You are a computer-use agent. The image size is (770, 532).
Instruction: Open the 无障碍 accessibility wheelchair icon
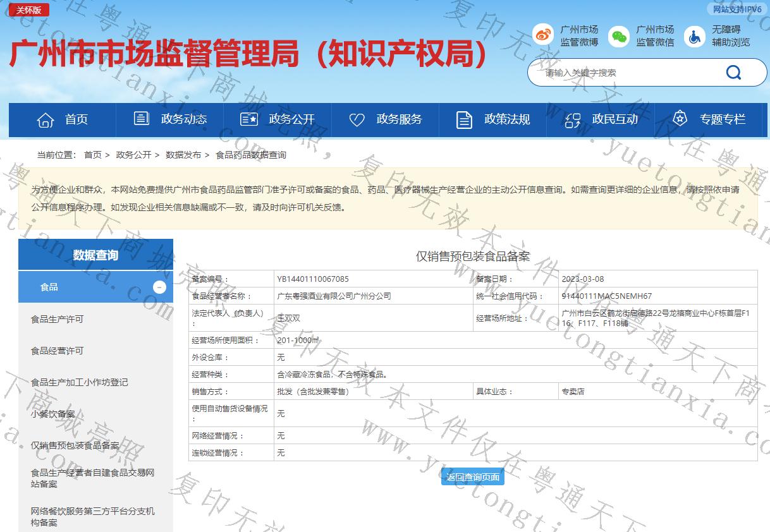coord(695,36)
